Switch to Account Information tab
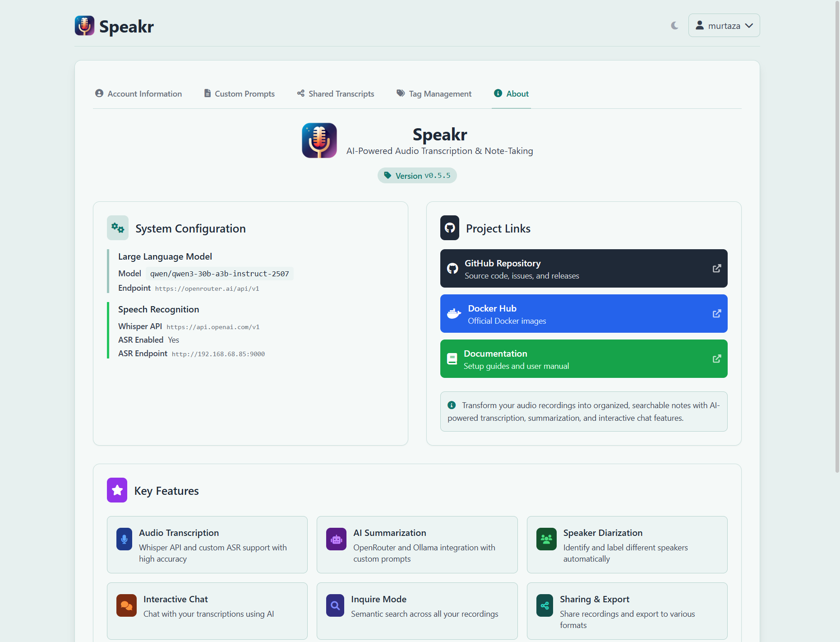Viewport: 840px width, 642px height. tap(138, 93)
